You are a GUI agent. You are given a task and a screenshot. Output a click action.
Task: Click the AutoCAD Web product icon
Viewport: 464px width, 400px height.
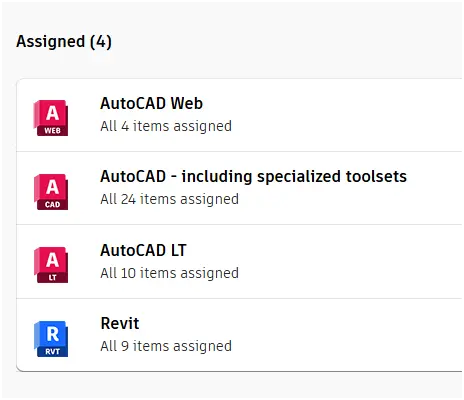click(51, 118)
